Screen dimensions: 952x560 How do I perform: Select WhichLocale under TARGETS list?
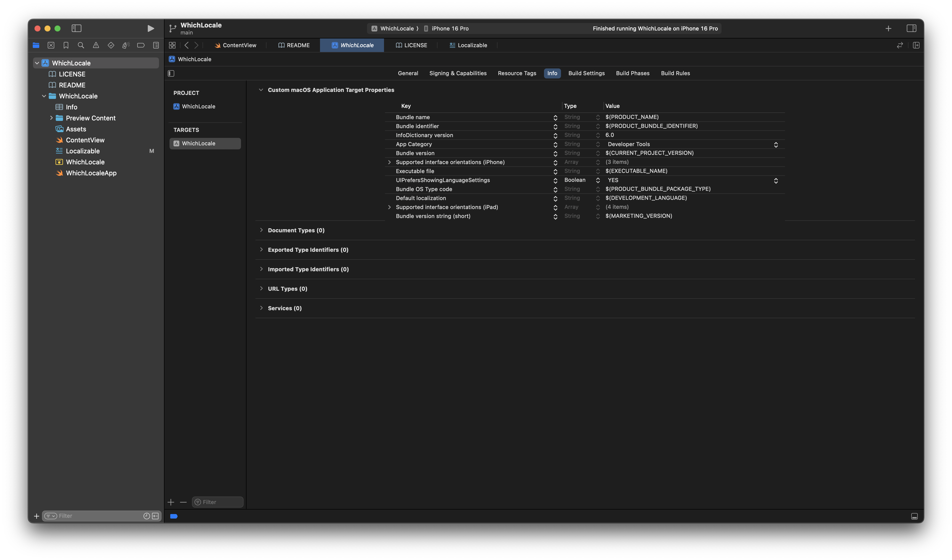(x=205, y=143)
